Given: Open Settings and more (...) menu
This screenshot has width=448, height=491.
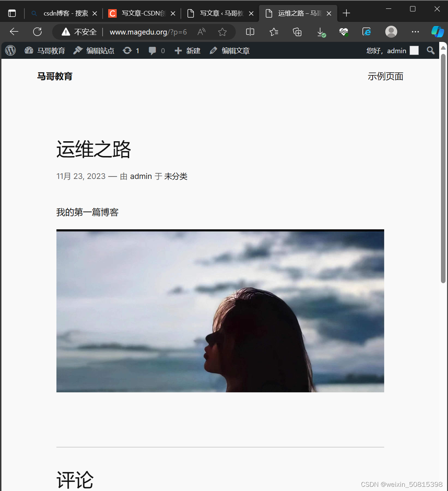Looking at the screenshot, I should pyautogui.click(x=415, y=32).
